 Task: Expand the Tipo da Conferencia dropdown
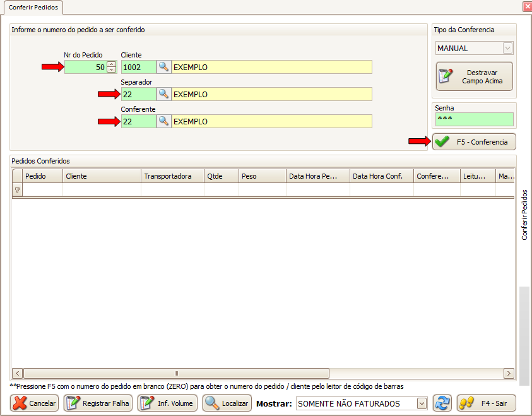(507, 48)
